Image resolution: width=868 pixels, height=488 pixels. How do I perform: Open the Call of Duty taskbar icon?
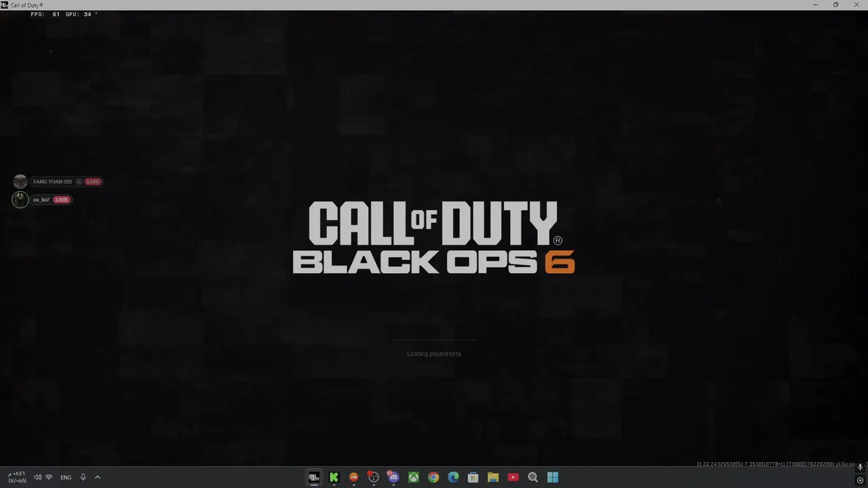click(314, 477)
